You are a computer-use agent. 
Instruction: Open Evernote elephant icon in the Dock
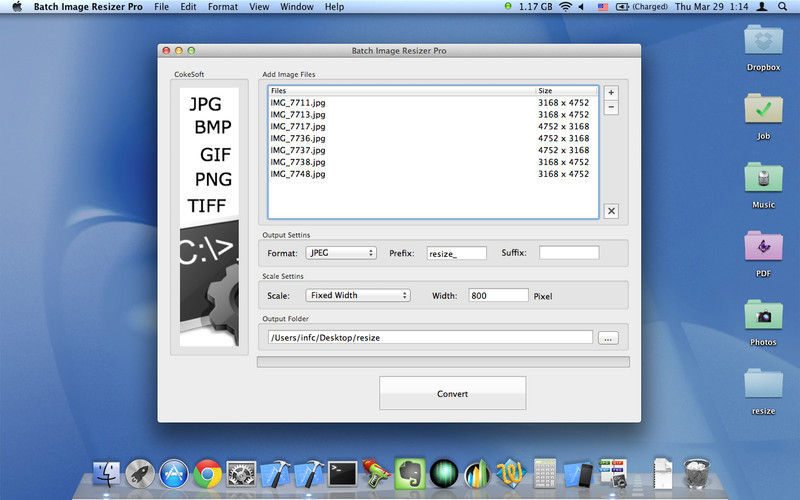[x=410, y=473]
